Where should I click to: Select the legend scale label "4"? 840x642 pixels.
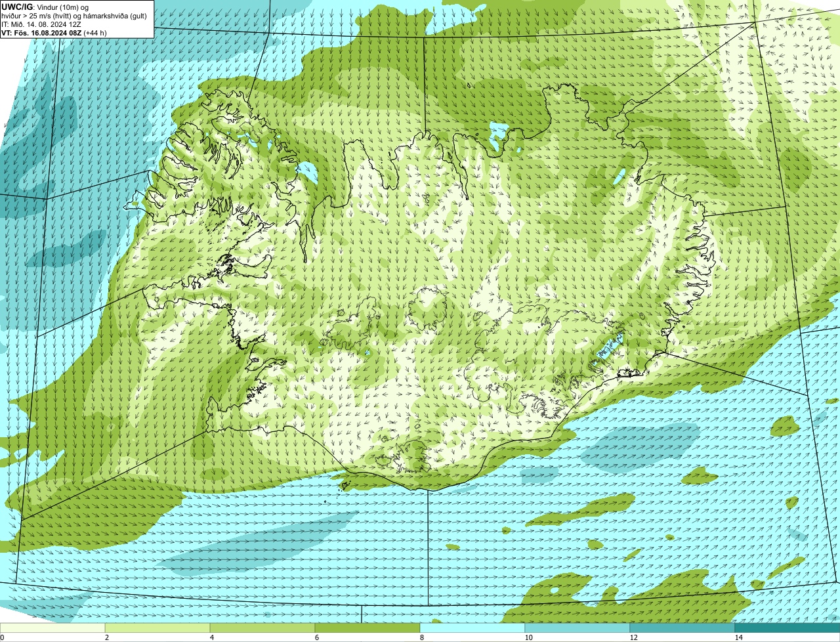click(x=211, y=637)
